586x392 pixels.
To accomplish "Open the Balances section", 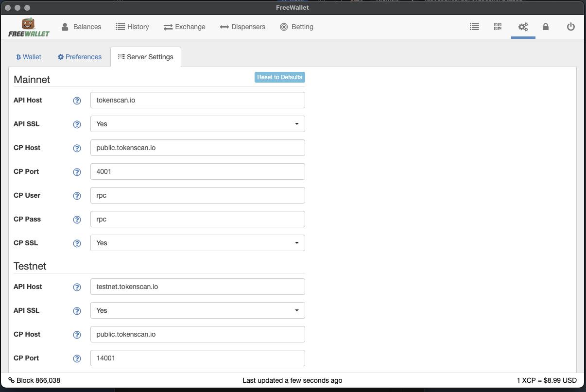I will [81, 27].
